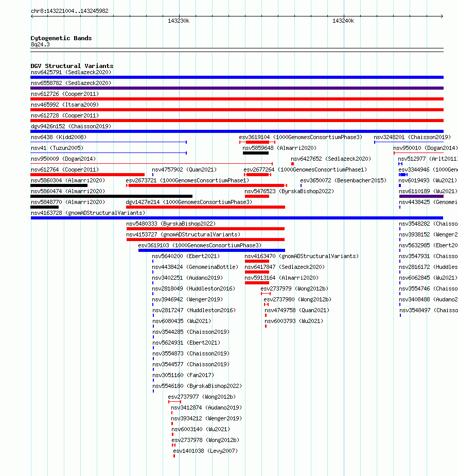Open nsv3248201 (Chaisson2019) variant label
Image resolution: width=458 pixels, height=476 pixels.
(412, 137)
